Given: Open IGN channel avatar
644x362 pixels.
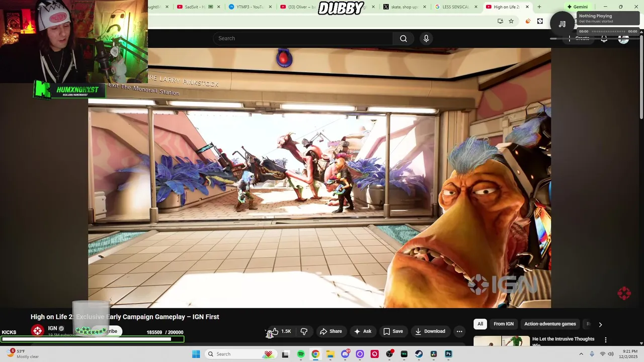Looking at the screenshot, I should (x=38, y=330).
